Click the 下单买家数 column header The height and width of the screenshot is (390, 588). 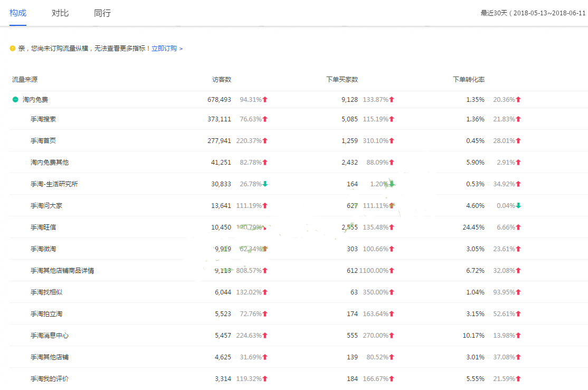tap(342, 80)
